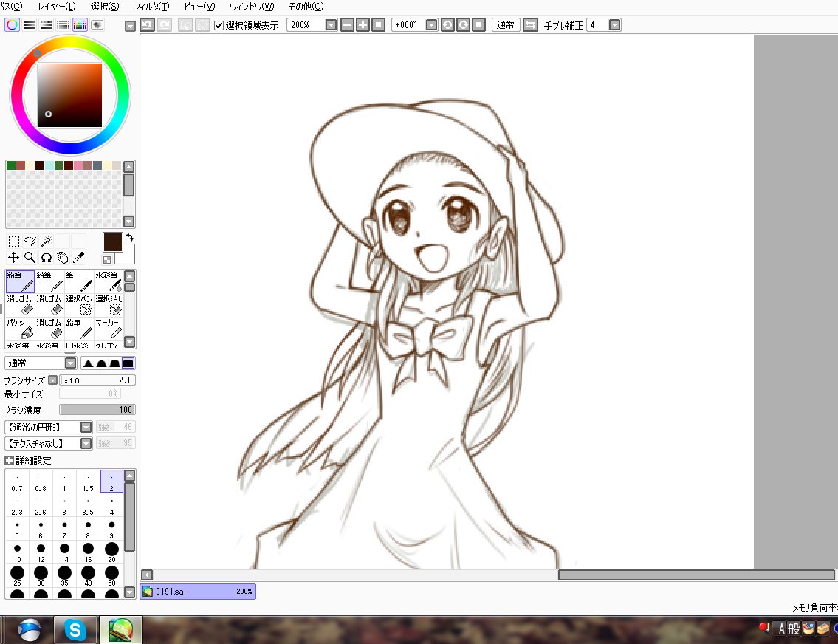Select the highlighted 鉛筆 pencil brush

pyautogui.click(x=21, y=281)
